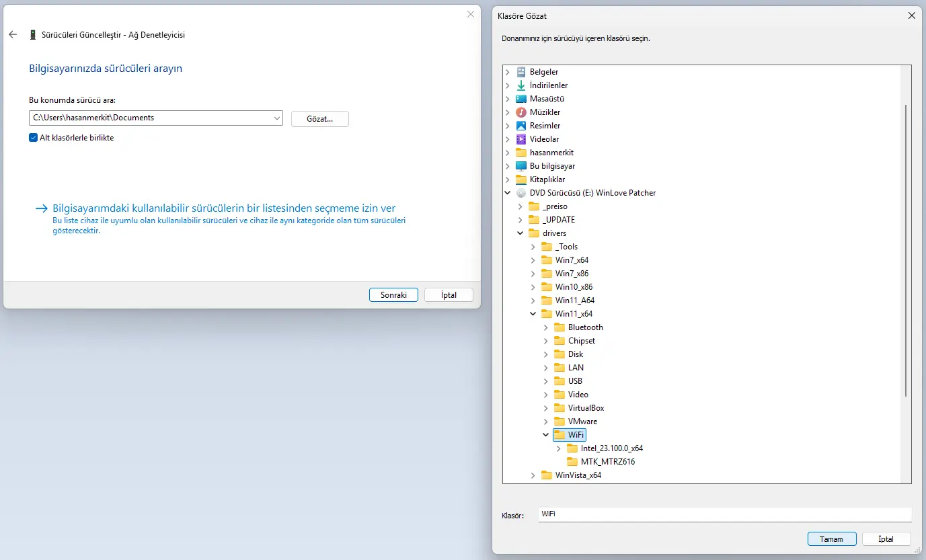Click the WinVista_x64 folder icon
Viewport: 926px width, 560px height.
point(547,475)
